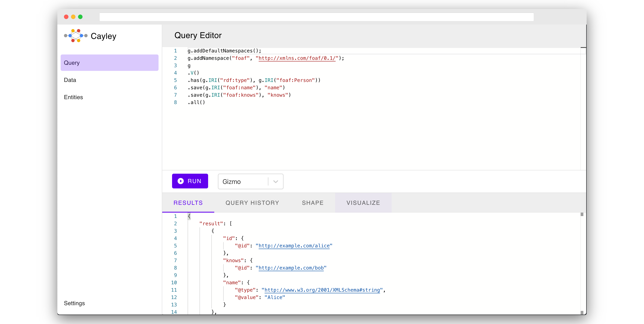Open the XMLSchema#string link in results
Image resolution: width=644 pixels, height=324 pixels.
(x=322, y=290)
